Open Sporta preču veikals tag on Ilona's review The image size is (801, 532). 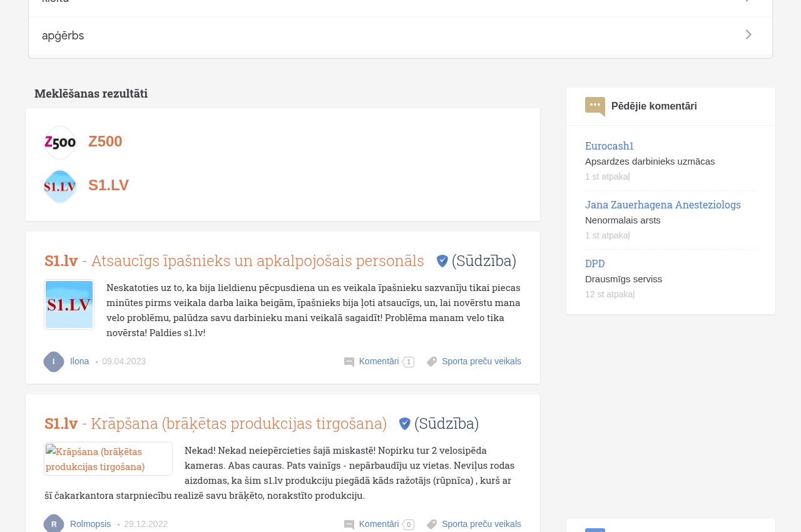[481, 361]
